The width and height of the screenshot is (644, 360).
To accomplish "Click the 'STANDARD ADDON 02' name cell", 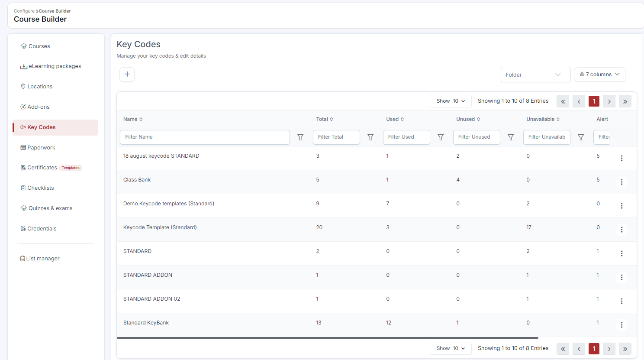I will click(x=151, y=299).
